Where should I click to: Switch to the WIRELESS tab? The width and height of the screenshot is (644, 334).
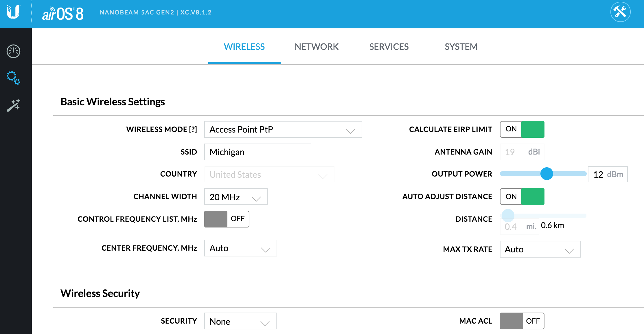coord(244,47)
